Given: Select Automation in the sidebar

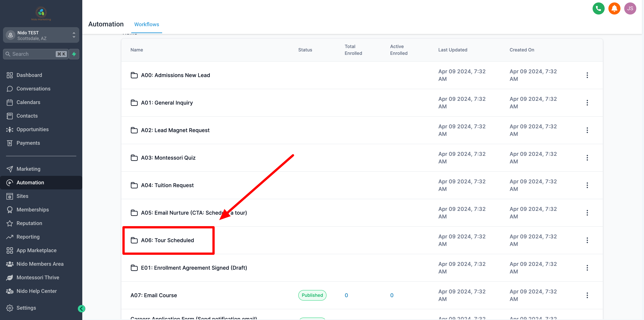Looking at the screenshot, I should [x=41, y=182].
